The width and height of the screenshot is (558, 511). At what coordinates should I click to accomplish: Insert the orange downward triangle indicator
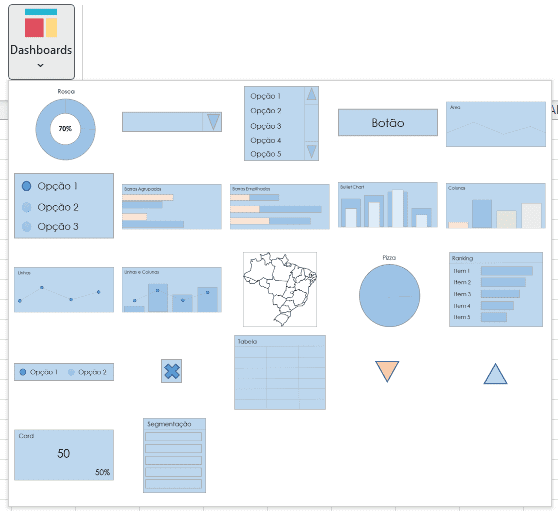click(x=387, y=371)
